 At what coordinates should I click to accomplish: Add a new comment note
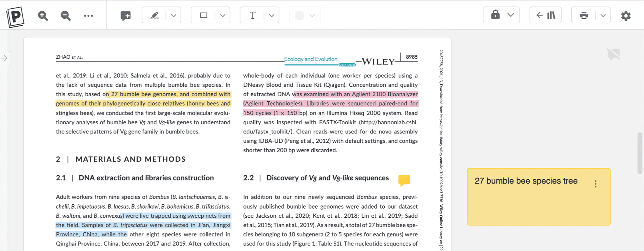coord(125,16)
